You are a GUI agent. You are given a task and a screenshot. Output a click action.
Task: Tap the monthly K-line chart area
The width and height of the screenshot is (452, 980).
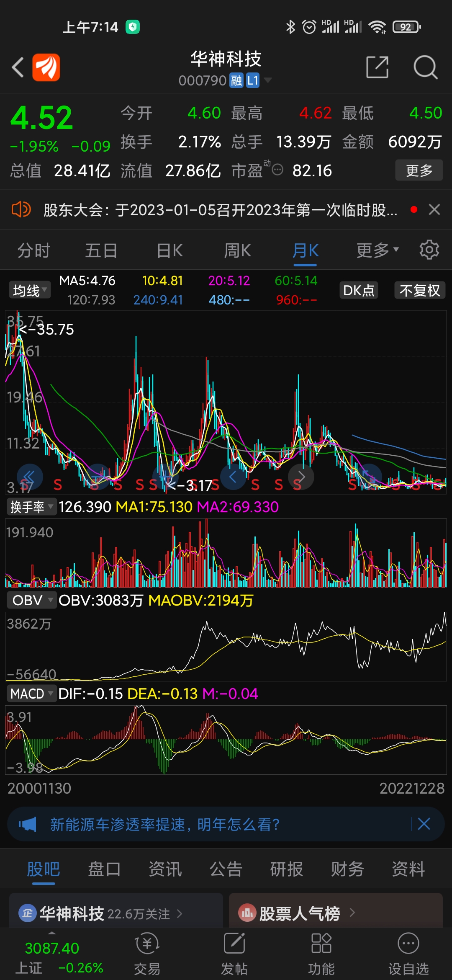(x=226, y=402)
